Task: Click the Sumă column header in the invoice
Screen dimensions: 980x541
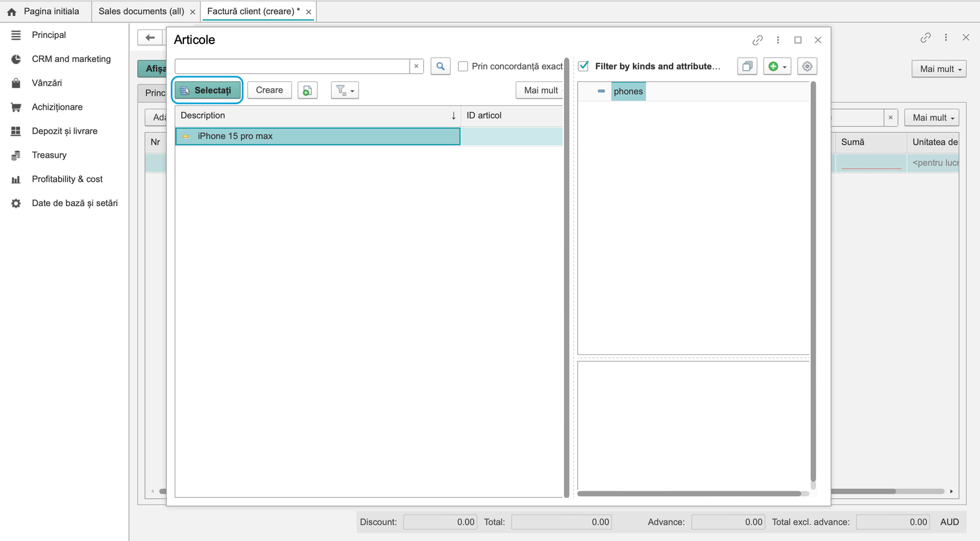Action: pyautogui.click(x=871, y=142)
